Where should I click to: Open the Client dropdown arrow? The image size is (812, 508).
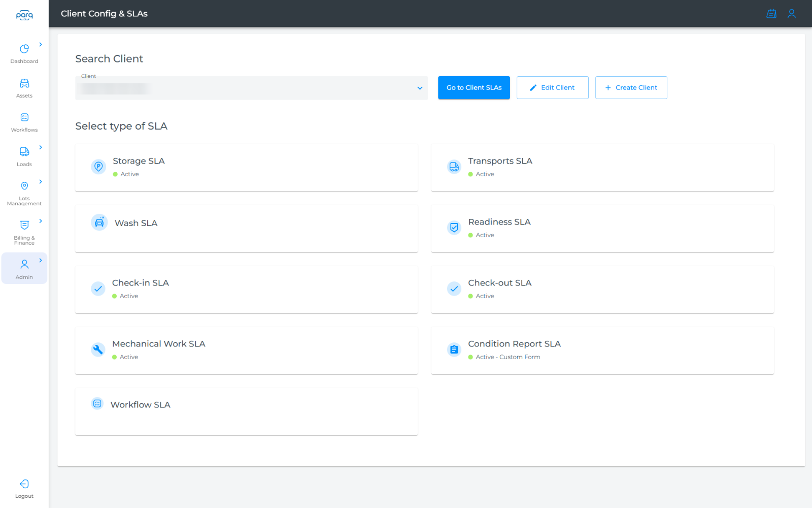pos(420,88)
